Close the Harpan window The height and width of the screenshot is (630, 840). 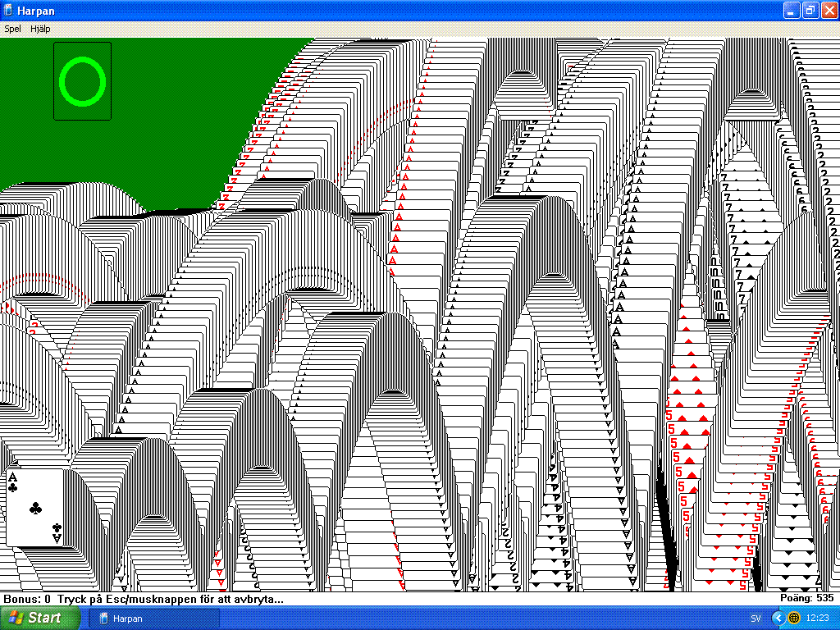829,11
